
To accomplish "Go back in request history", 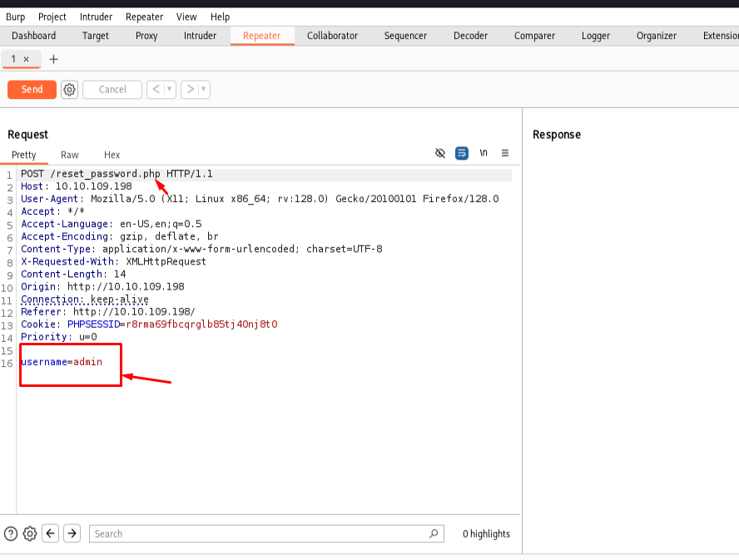I will (156, 89).
